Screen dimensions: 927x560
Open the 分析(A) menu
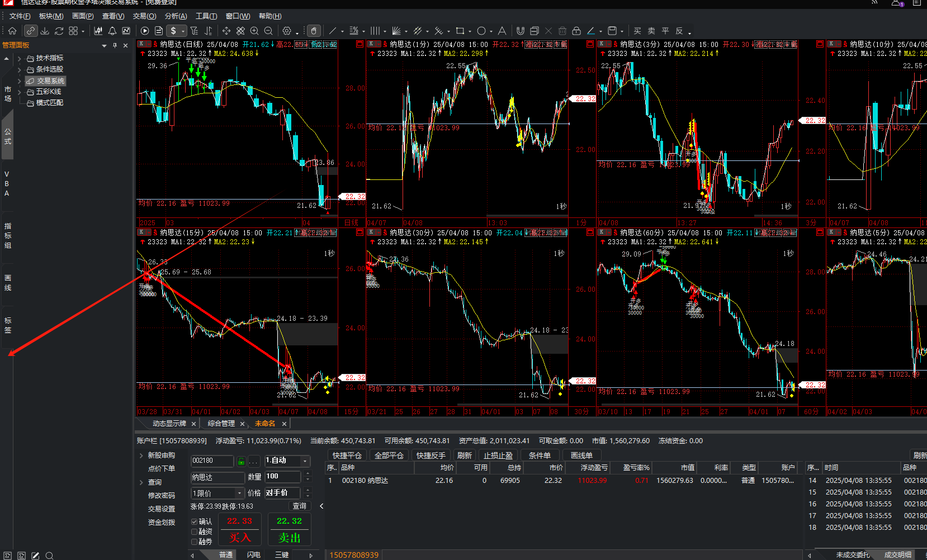[x=176, y=16]
